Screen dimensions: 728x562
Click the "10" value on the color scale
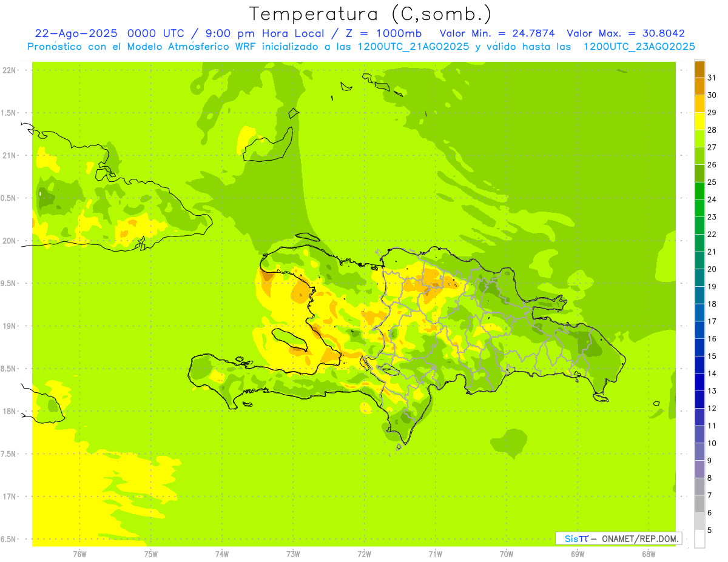pos(712,443)
